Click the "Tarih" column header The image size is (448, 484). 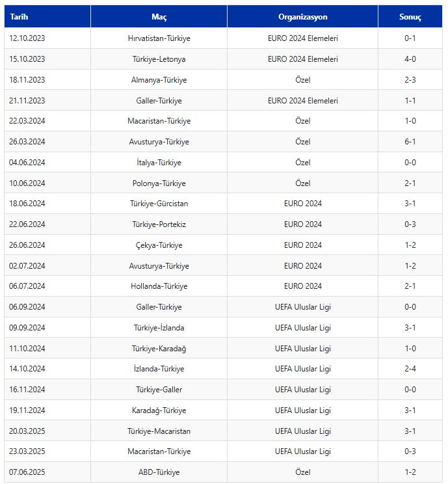pyautogui.click(x=20, y=17)
